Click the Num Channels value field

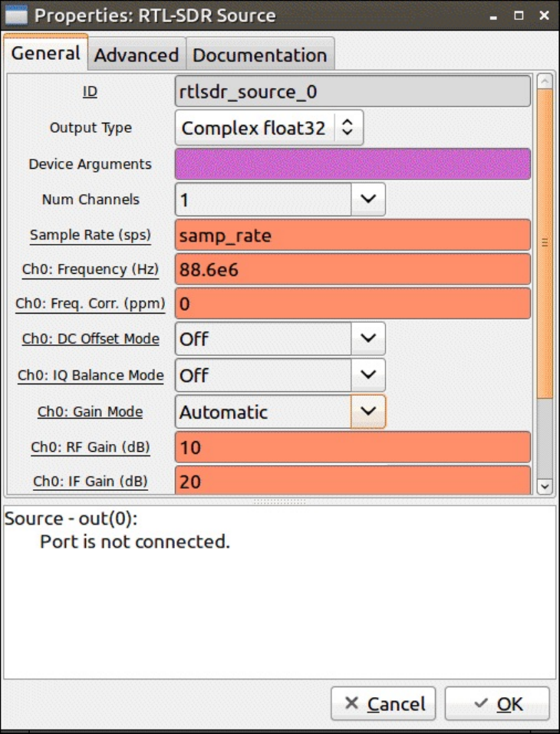click(263, 199)
